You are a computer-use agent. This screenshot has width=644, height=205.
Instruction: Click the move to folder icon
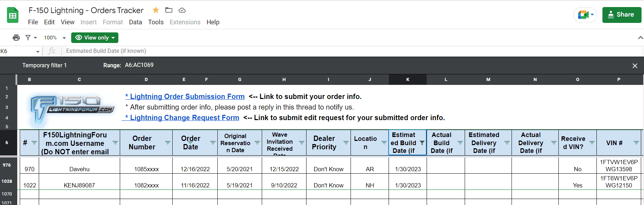coord(169,10)
